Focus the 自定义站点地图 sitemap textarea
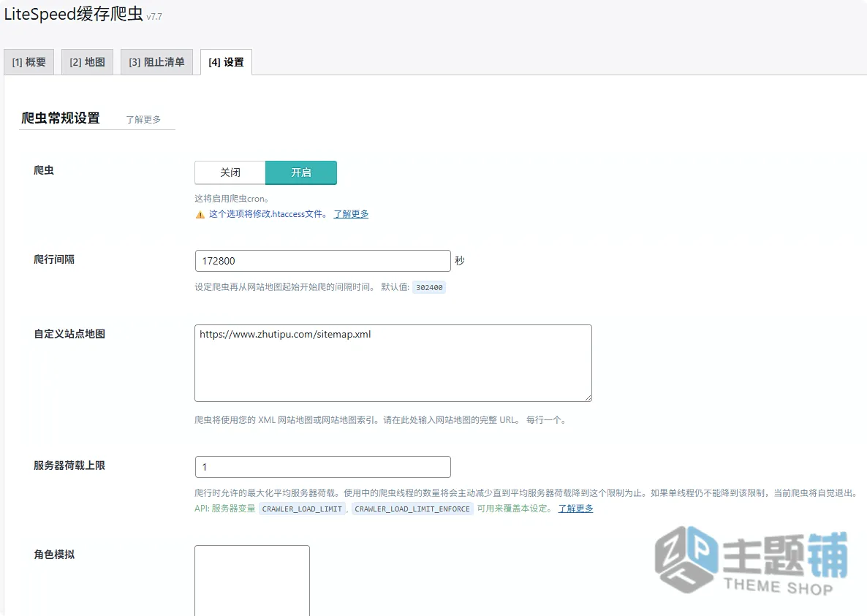Viewport: 867px width, 616px height. 393,363
